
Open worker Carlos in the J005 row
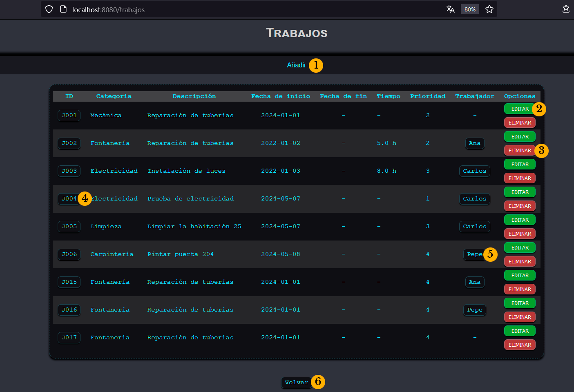(475, 227)
